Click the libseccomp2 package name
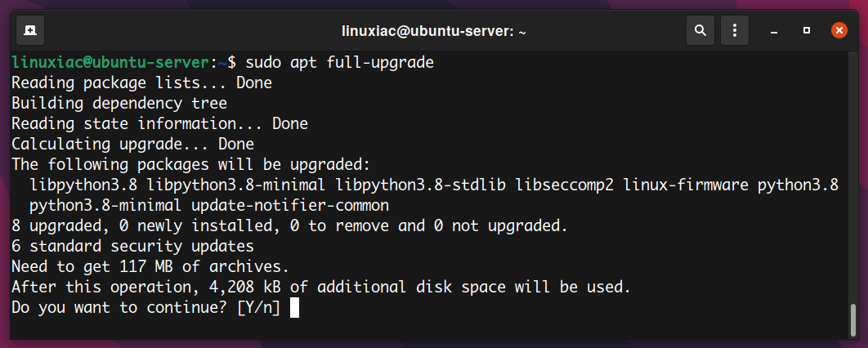Image resolution: width=868 pixels, height=348 pixels. pos(565,185)
